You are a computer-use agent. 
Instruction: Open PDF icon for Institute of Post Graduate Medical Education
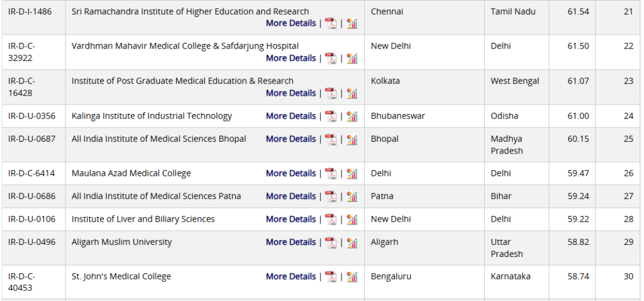coord(330,93)
